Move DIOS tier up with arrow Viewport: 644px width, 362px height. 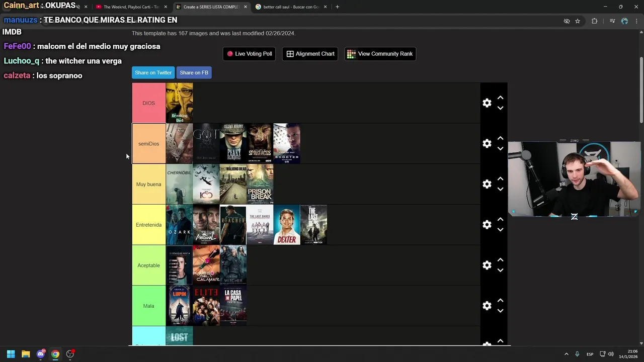click(x=500, y=98)
